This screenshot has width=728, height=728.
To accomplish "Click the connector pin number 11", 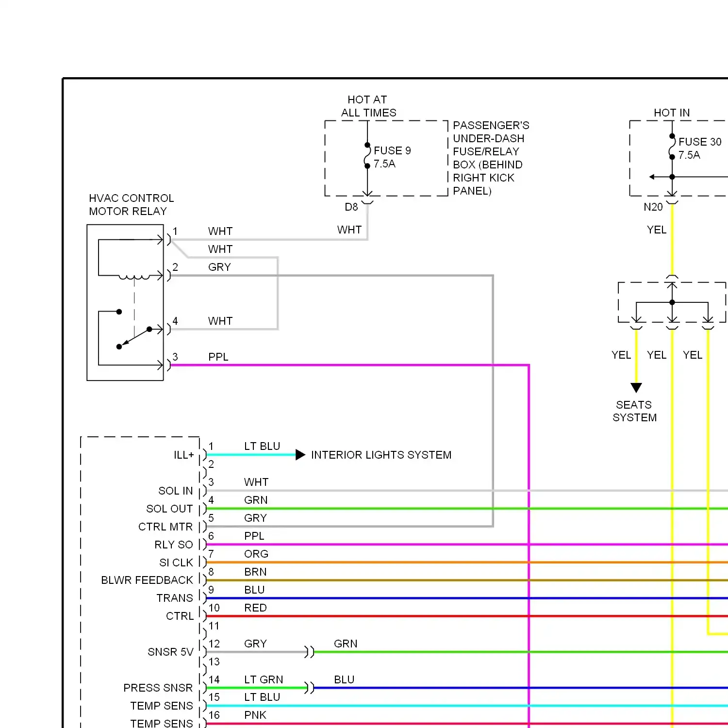I will (x=214, y=626).
